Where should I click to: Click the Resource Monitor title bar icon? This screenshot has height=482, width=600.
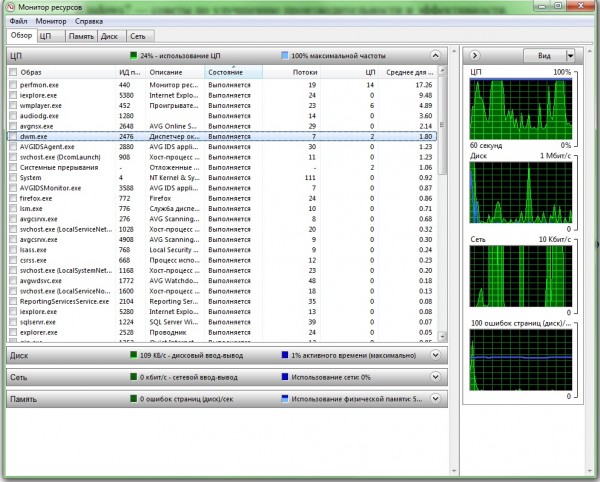pyautogui.click(x=10, y=7)
